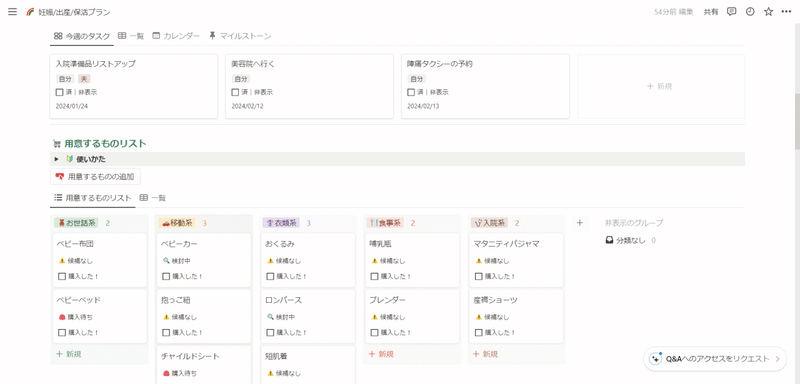Add 新規 card under 入院系
The width and height of the screenshot is (800, 384).
pyautogui.click(x=485, y=354)
